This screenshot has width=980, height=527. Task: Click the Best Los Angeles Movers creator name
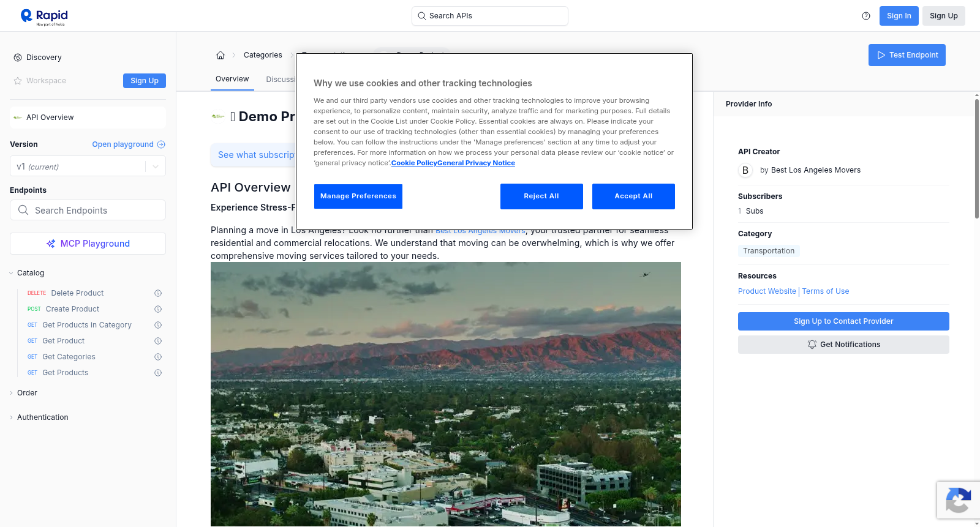pos(816,170)
